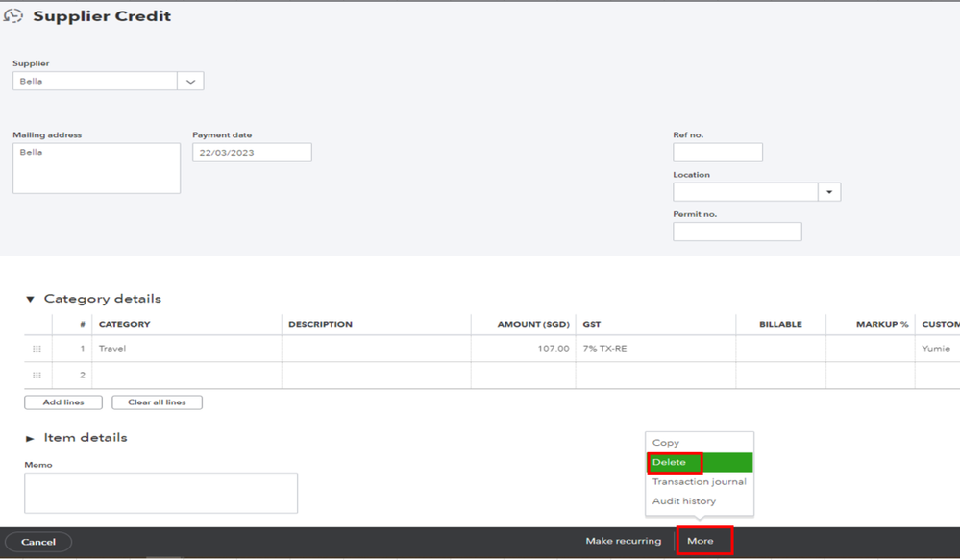The height and width of the screenshot is (560, 960).
Task: Collapse the Category details section
Action: click(30, 300)
